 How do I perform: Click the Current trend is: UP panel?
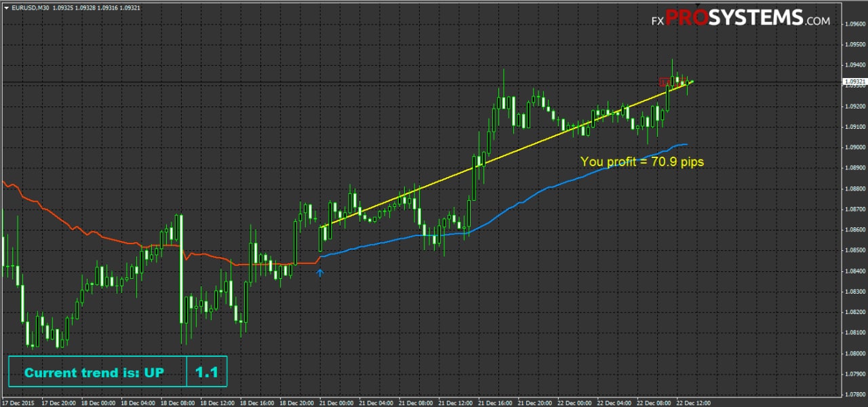(97, 372)
